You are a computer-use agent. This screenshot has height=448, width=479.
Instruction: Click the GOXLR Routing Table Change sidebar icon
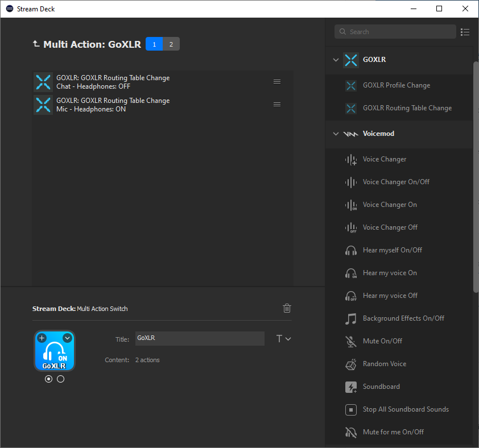click(x=351, y=108)
